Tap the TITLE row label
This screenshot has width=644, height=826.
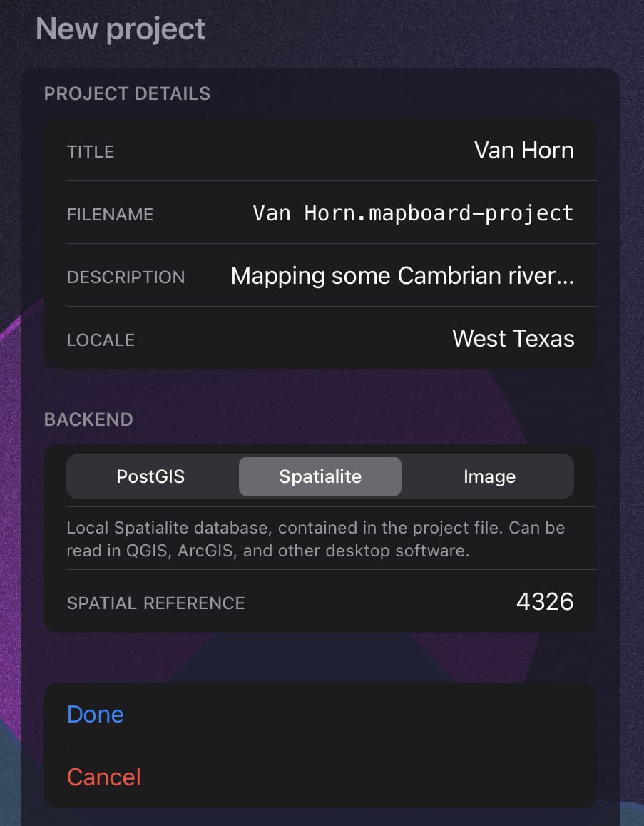tap(91, 152)
